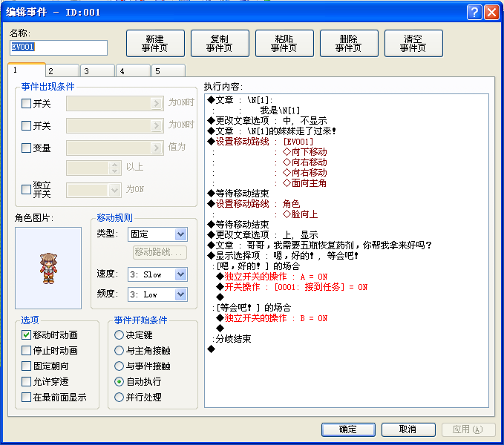Click the 名称 field containing EV001
This screenshot has width=504, height=445.
(x=59, y=47)
